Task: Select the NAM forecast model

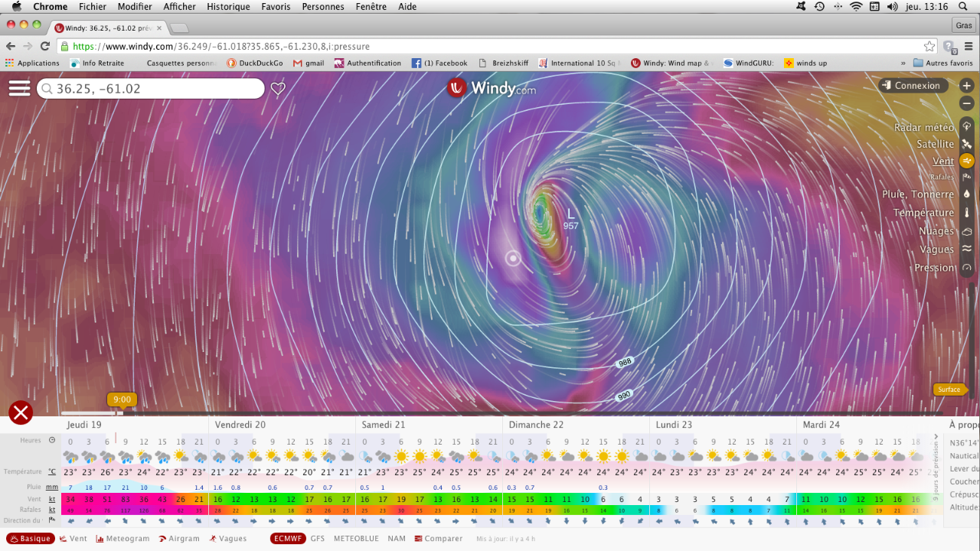Action: pos(397,538)
